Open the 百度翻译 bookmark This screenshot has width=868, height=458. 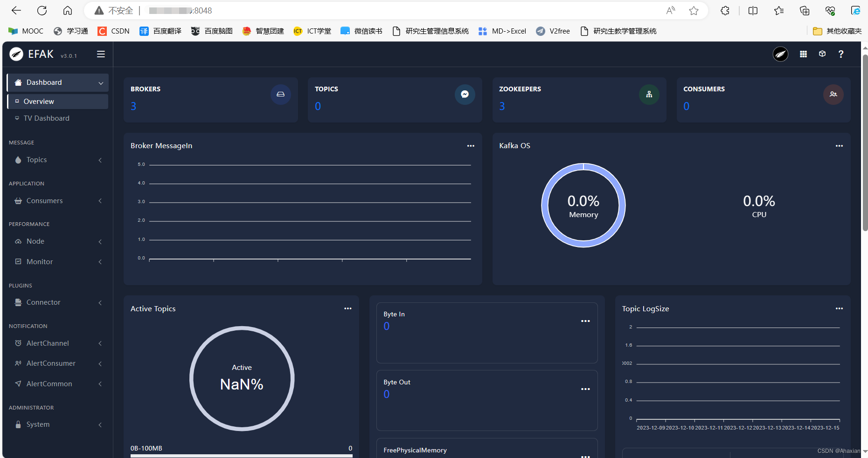pyautogui.click(x=160, y=31)
